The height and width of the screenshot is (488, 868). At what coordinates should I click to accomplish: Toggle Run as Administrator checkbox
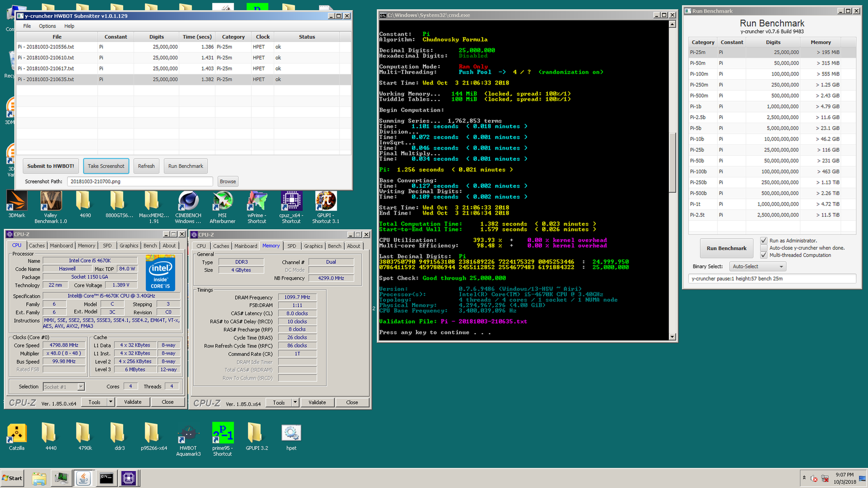(x=764, y=240)
